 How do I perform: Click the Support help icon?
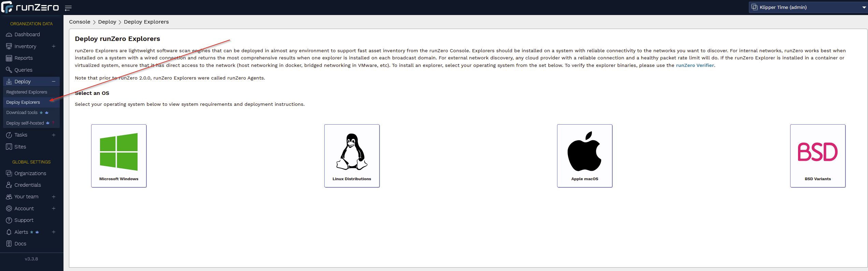pyautogui.click(x=9, y=220)
